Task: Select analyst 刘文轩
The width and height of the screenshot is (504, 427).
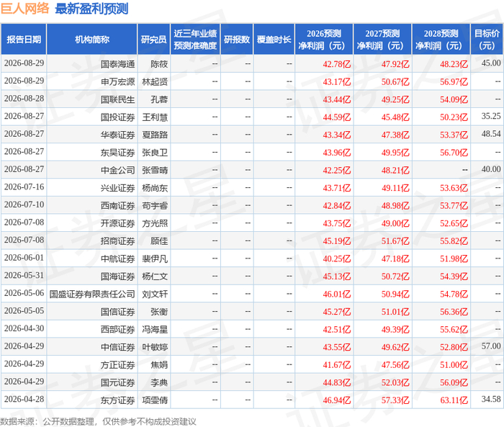Action: click(x=155, y=294)
